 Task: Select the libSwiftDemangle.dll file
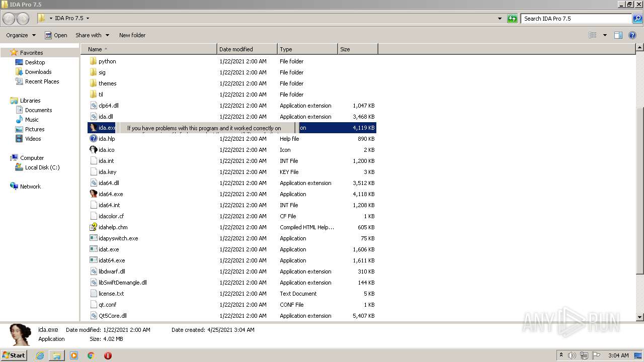pyautogui.click(x=122, y=283)
